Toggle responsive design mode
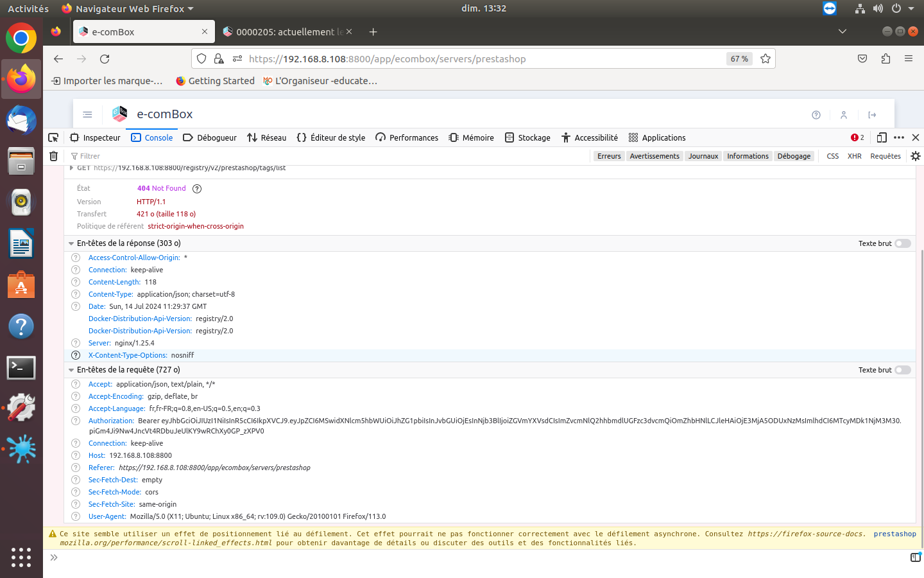This screenshot has width=924, height=578. click(882, 137)
